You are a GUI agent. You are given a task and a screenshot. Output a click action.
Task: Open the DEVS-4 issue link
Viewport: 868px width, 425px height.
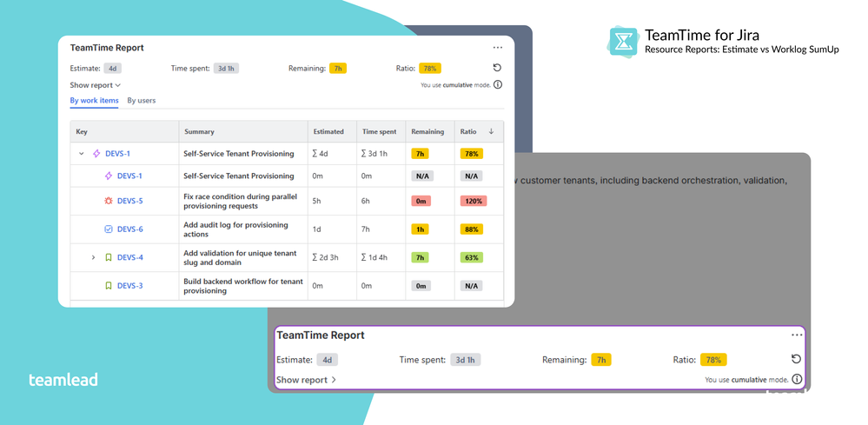pos(130,257)
